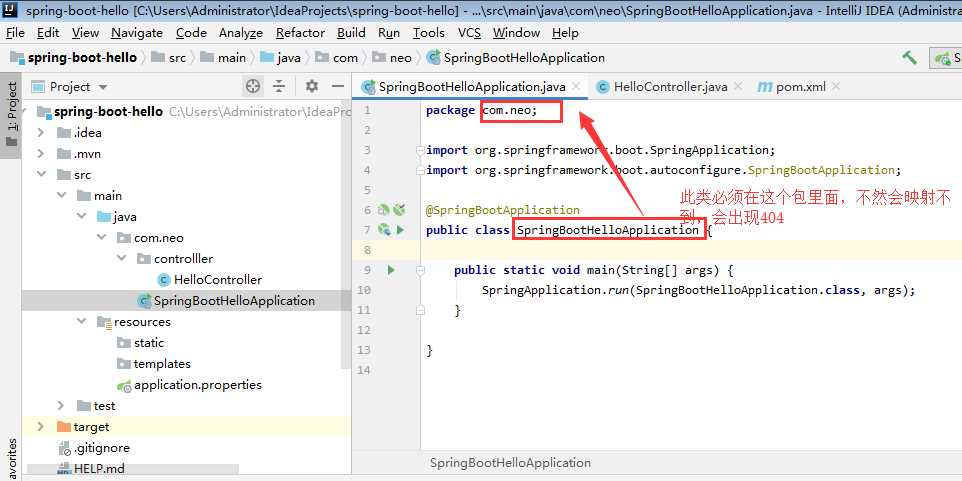Collapse the controlller package

(x=122, y=258)
